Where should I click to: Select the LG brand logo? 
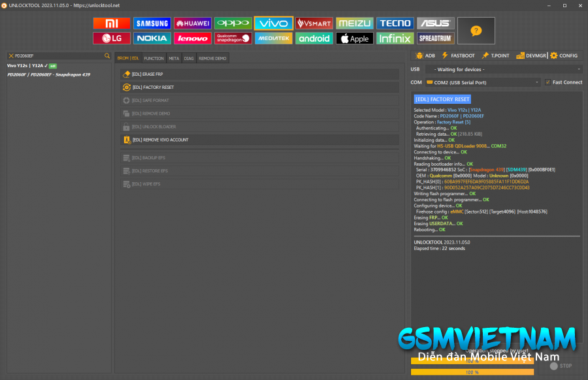pyautogui.click(x=111, y=39)
